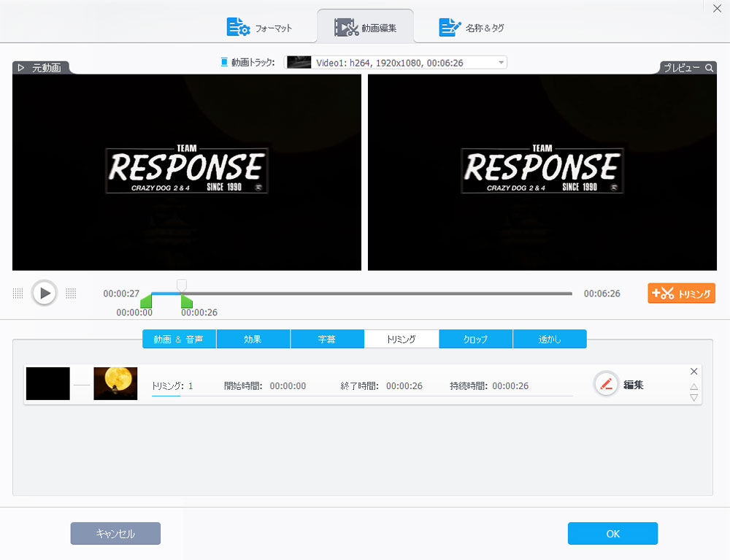This screenshot has width=730, height=560.
Task: Click the 00:06:26 total duration text
Action: tap(602, 294)
